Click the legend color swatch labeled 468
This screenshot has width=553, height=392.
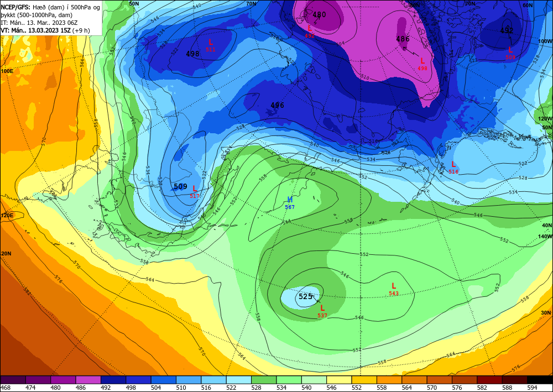[x=13, y=380]
